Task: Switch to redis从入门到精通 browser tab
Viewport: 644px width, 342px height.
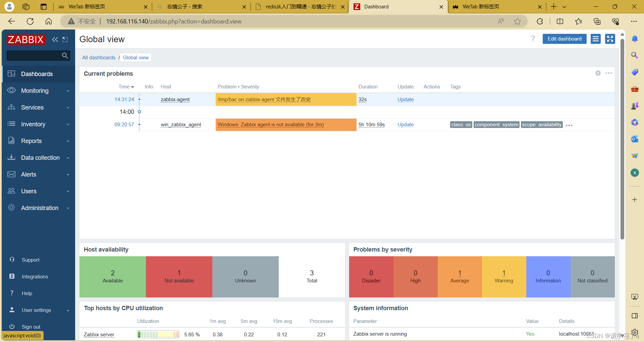Action: [300, 7]
